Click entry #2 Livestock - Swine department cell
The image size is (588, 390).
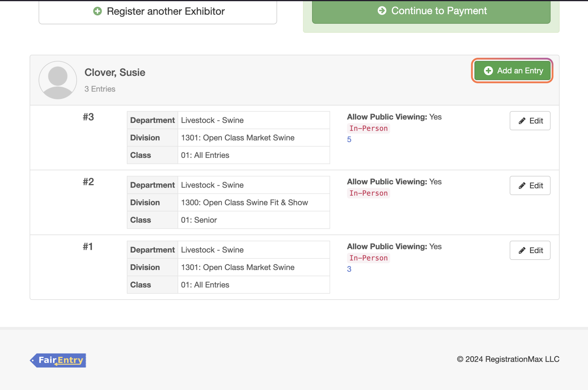click(x=254, y=185)
